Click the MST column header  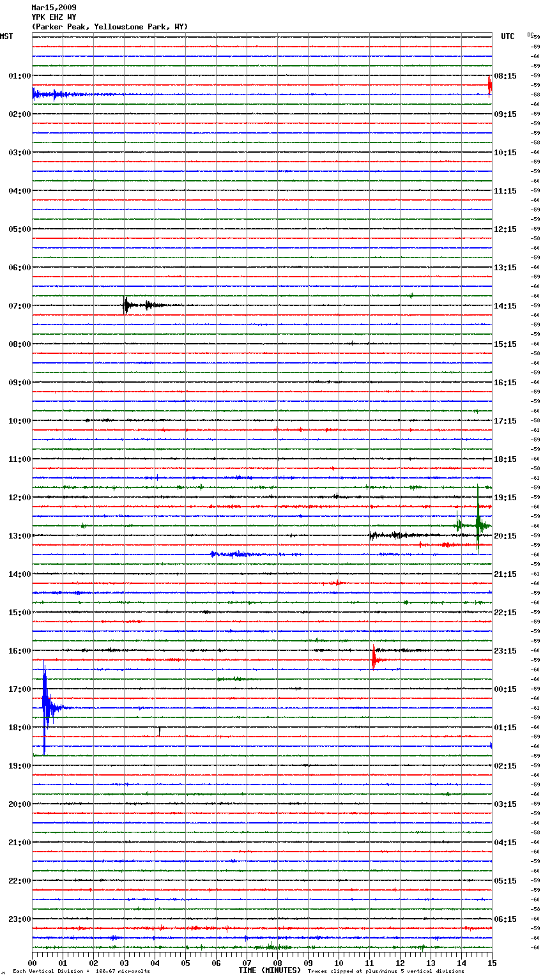6,36
